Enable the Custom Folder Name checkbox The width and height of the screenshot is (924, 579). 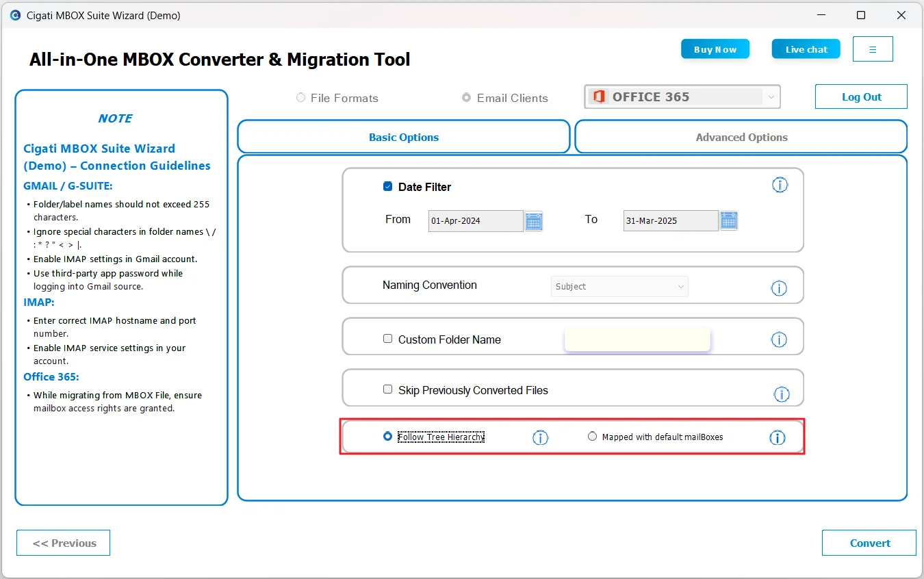point(388,339)
